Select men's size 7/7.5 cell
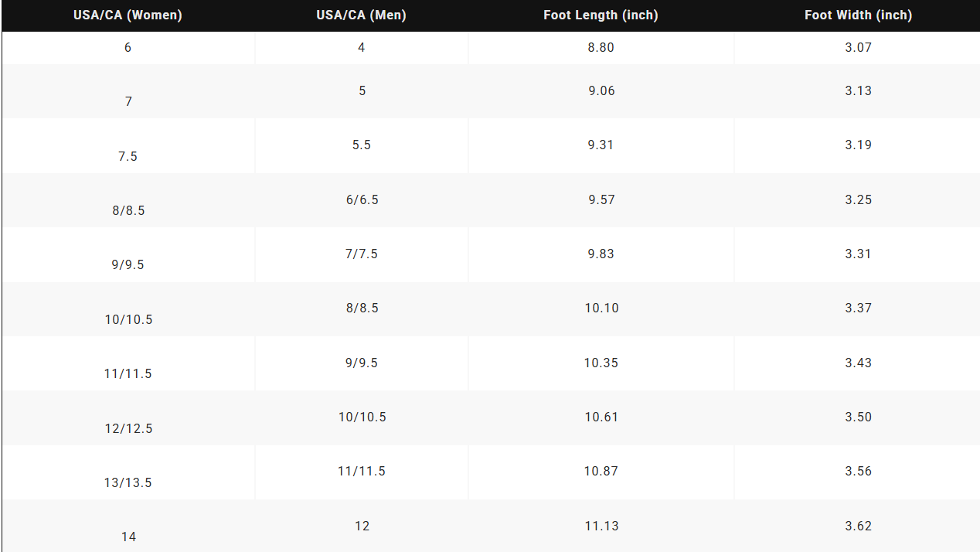The width and height of the screenshot is (980, 552). (x=362, y=254)
